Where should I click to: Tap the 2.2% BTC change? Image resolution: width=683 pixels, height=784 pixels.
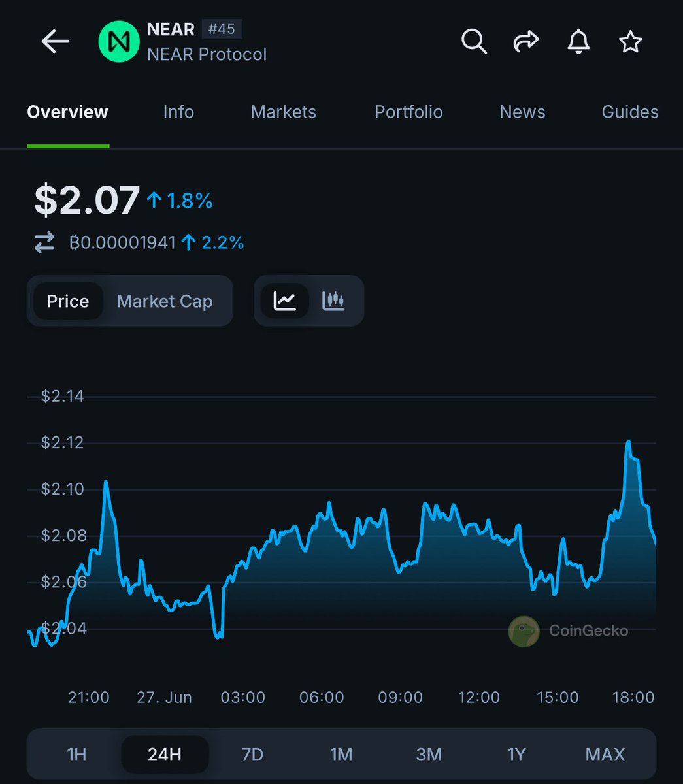pyautogui.click(x=213, y=243)
